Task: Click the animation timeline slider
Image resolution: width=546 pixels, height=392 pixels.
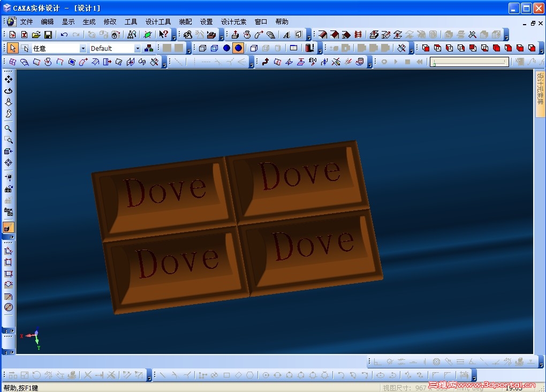Action: coord(469,62)
